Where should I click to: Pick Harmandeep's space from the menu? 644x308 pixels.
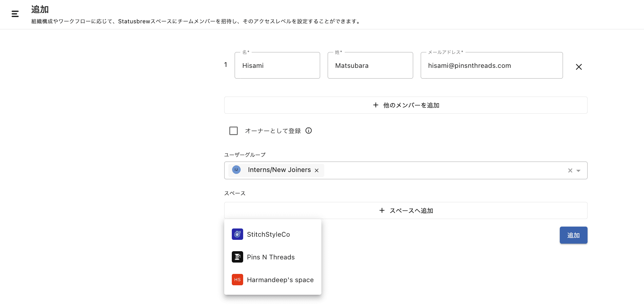pyautogui.click(x=280, y=280)
